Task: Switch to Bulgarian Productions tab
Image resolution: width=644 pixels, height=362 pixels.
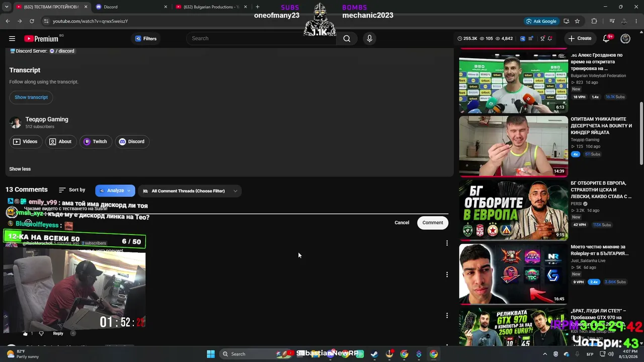Action: [211, 7]
